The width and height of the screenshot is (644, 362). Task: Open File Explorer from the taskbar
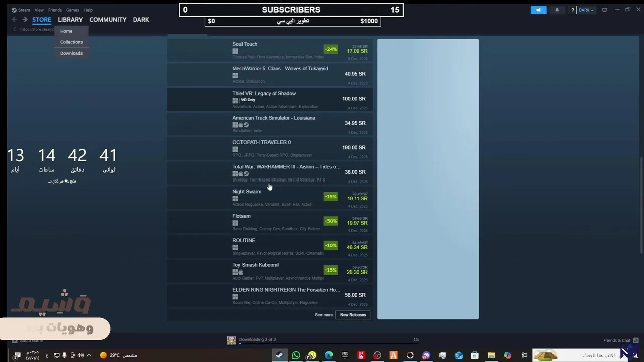[491, 355]
